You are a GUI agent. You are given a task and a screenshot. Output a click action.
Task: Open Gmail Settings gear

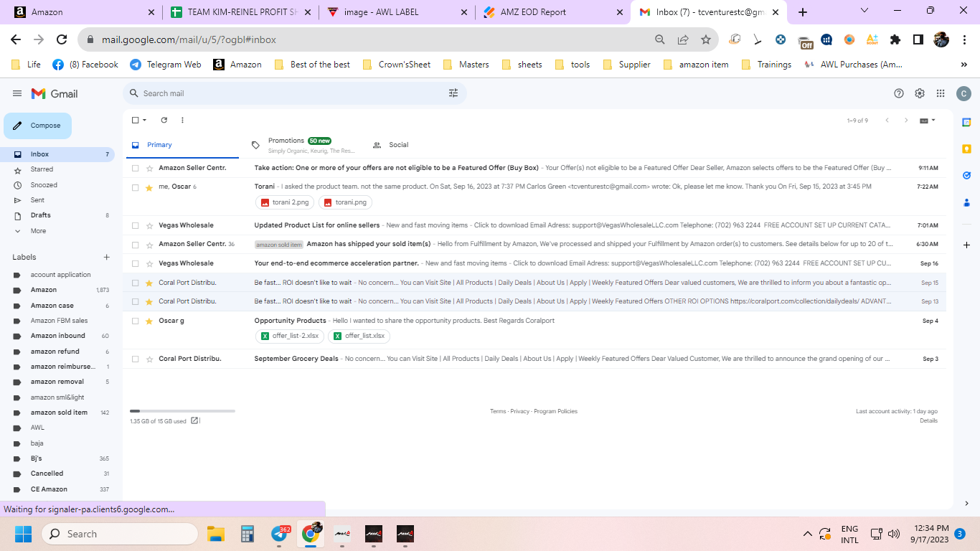920,93
